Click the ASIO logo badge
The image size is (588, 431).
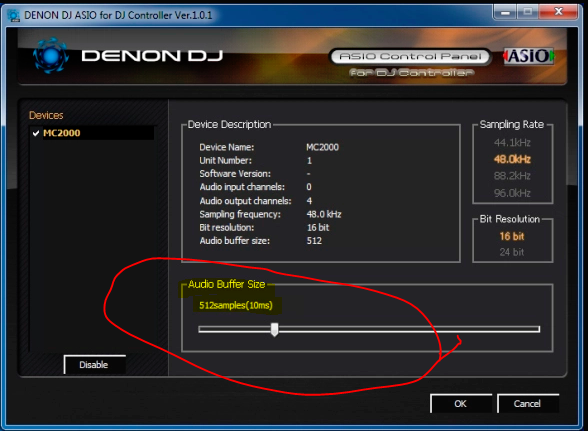tap(528, 56)
